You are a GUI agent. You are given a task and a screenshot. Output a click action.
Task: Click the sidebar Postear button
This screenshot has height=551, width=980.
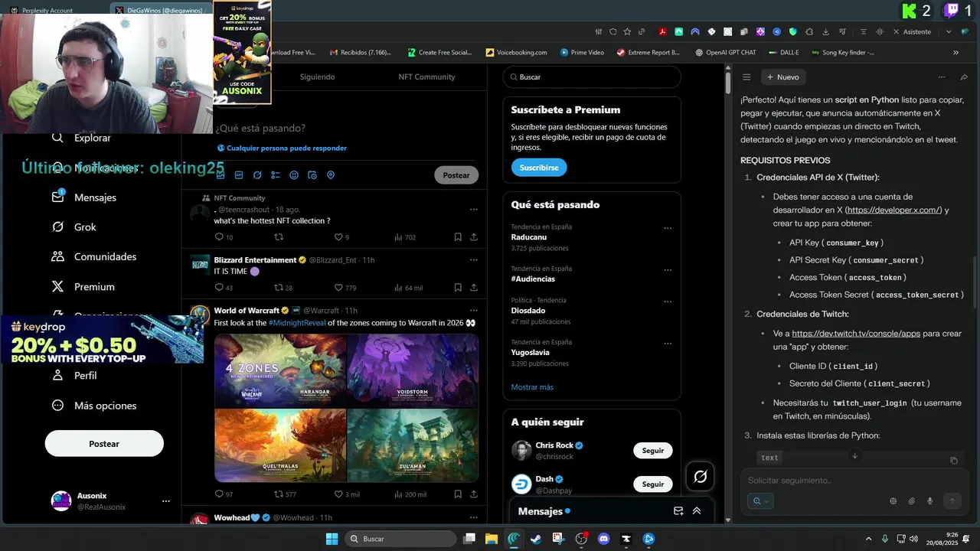click(104, 444)
